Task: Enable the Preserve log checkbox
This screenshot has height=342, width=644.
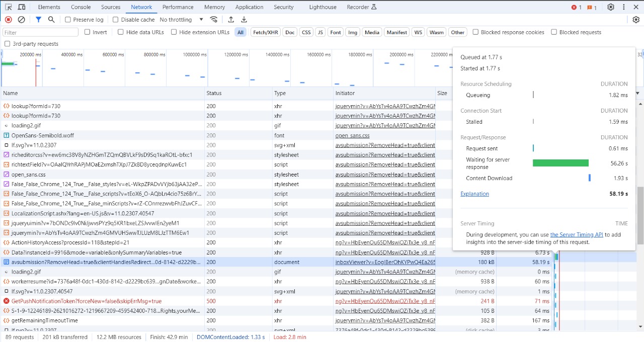Action: click(68, 20)
